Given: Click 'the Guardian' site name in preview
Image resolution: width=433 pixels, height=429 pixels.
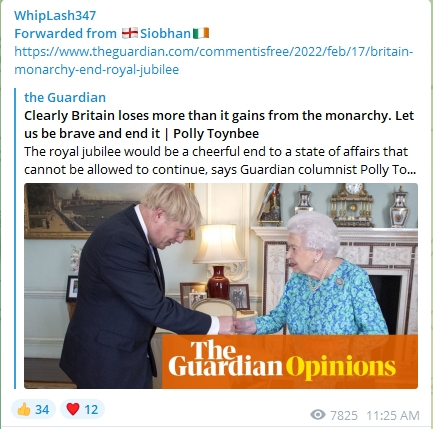Looking at the screenshot, I should click(65, 97).
